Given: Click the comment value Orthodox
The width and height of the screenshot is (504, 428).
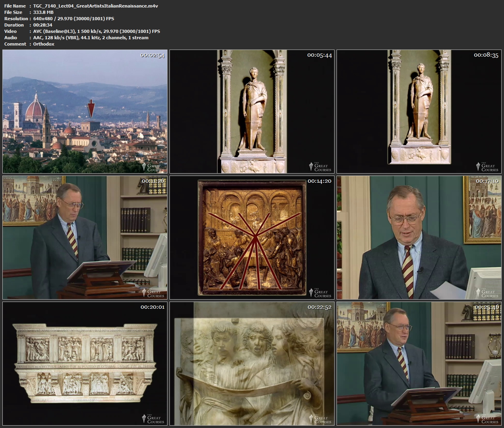Looking at the screenshot, I should click(x=44, y=44).
